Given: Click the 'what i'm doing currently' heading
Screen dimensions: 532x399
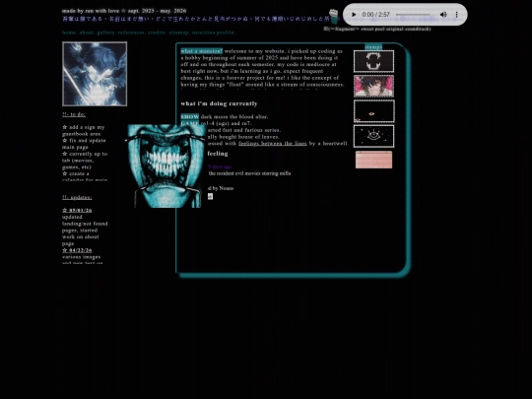Looking at the screenshot, I should pos(219,103).
